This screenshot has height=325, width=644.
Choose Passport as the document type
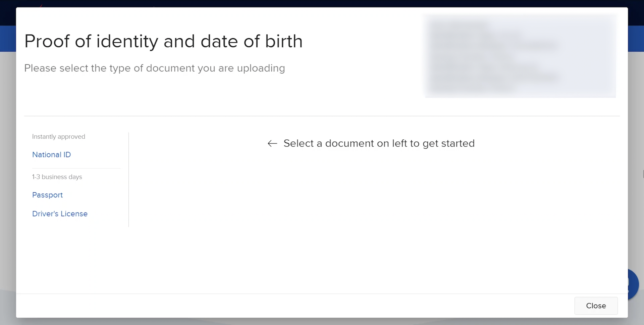click(47, 195)
